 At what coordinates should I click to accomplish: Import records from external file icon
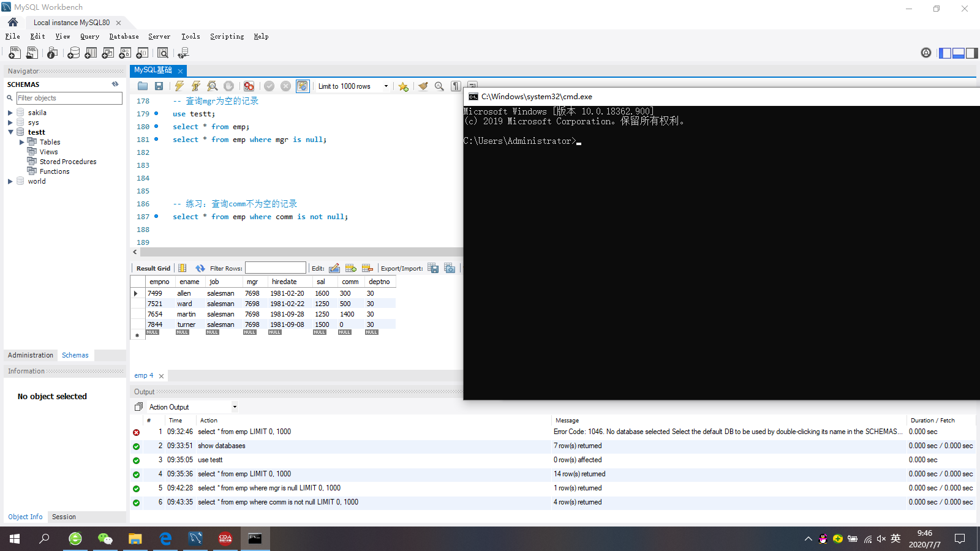click(x=450, y=268)
